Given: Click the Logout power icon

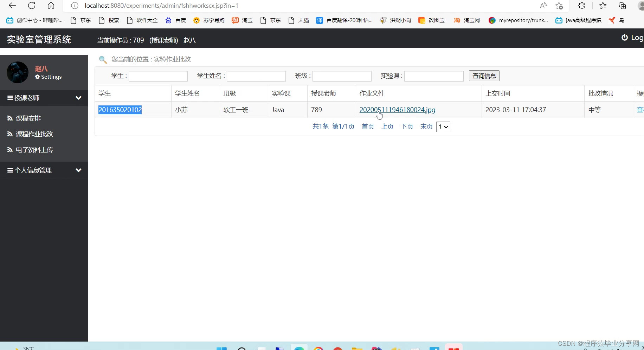Looking at the screenshot, I should [x=624, y=38].
